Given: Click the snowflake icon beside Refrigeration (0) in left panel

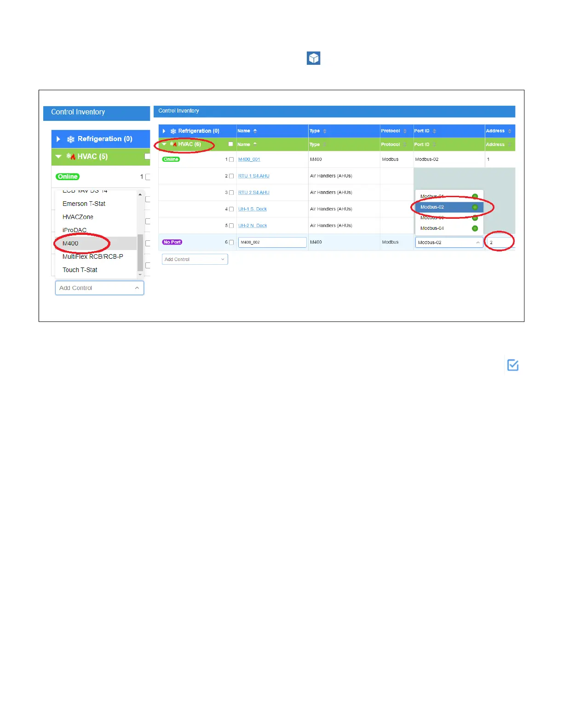Looking at the screenshot, I should (x=71, y=139).
